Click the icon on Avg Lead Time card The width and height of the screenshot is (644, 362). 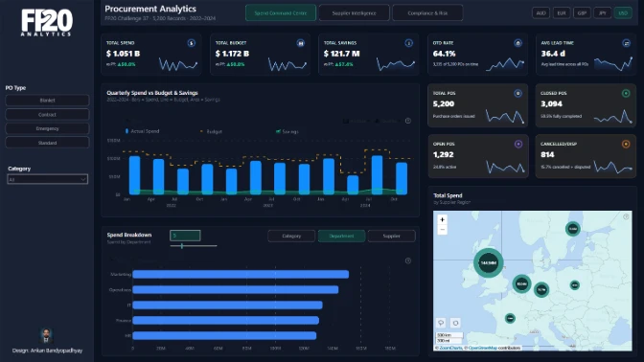(627, 43)
